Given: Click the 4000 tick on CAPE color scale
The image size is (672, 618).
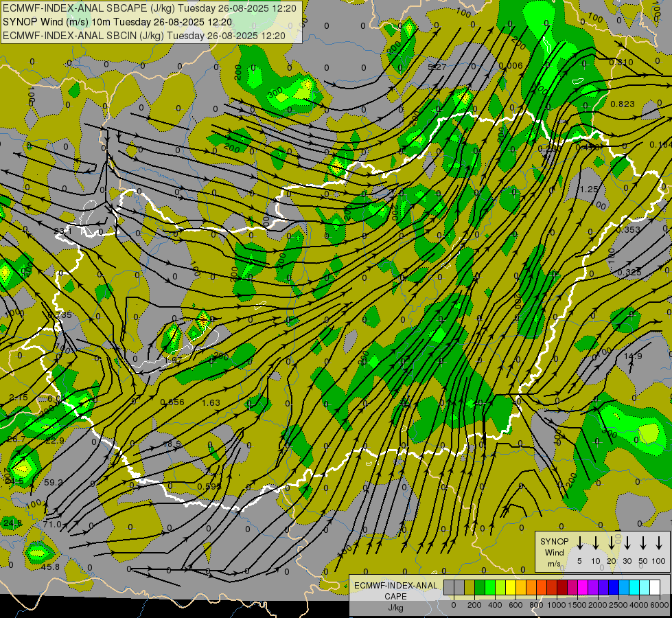Looking at the screenshot, I should point(639,605).
